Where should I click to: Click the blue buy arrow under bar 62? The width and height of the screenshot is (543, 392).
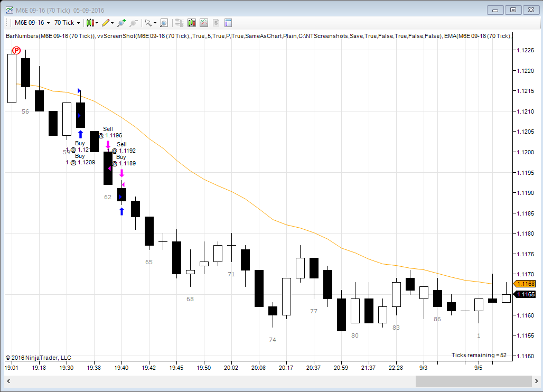pyautogui.click(x=121, y=211)
